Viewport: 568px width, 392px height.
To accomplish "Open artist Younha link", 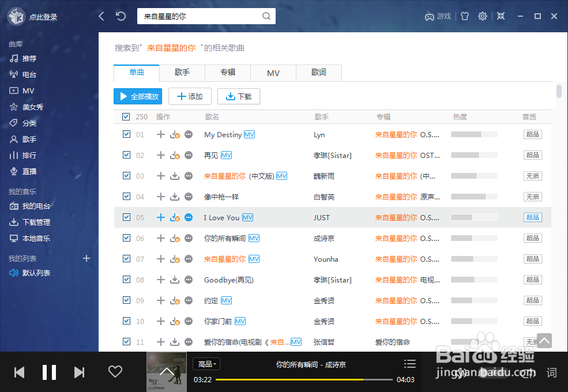I will 326,259.
